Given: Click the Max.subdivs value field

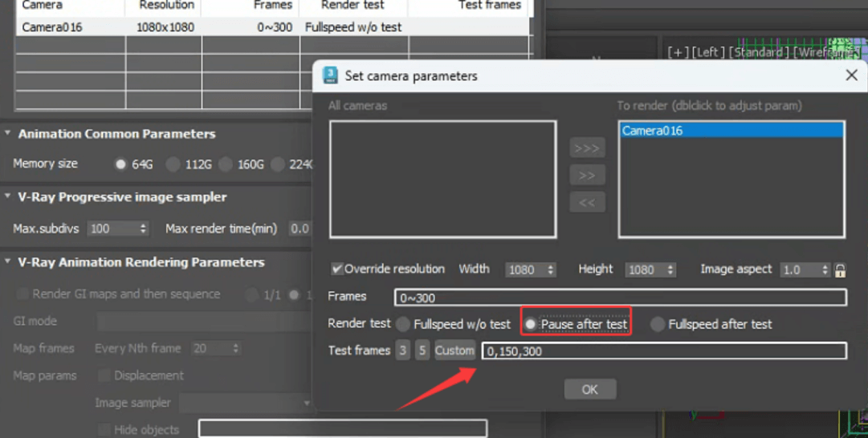Looking at the screenshot, I should pos(113,229).
